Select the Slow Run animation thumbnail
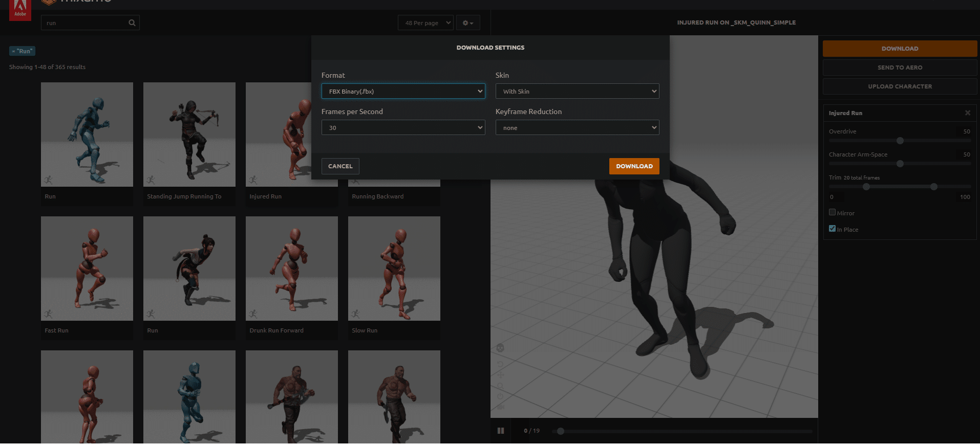Image resolution: width=980 pixels, height=445 pixels. tap(394, 269)
